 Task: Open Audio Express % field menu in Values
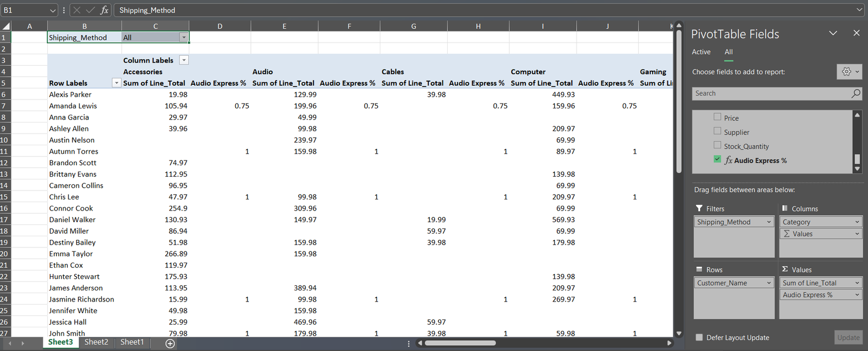click(x=857, y=295)
